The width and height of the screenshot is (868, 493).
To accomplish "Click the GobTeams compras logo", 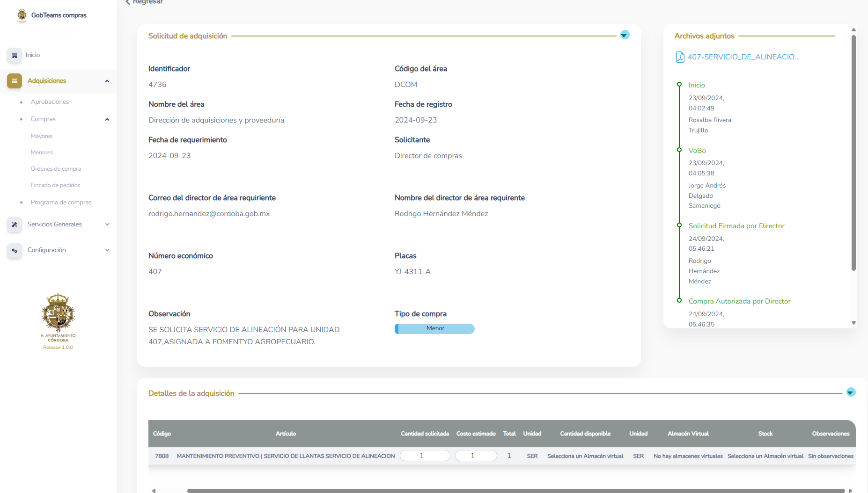I will 22,15.
